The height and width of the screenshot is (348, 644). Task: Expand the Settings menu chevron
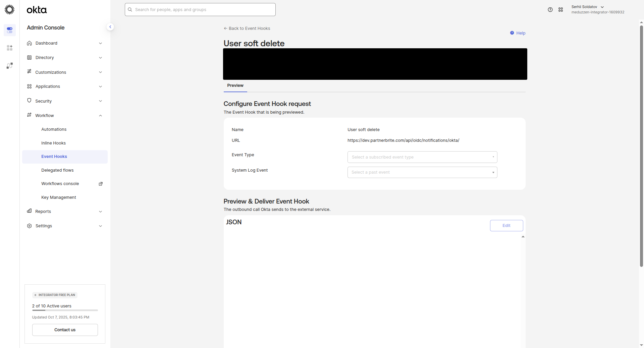point(100,226)
